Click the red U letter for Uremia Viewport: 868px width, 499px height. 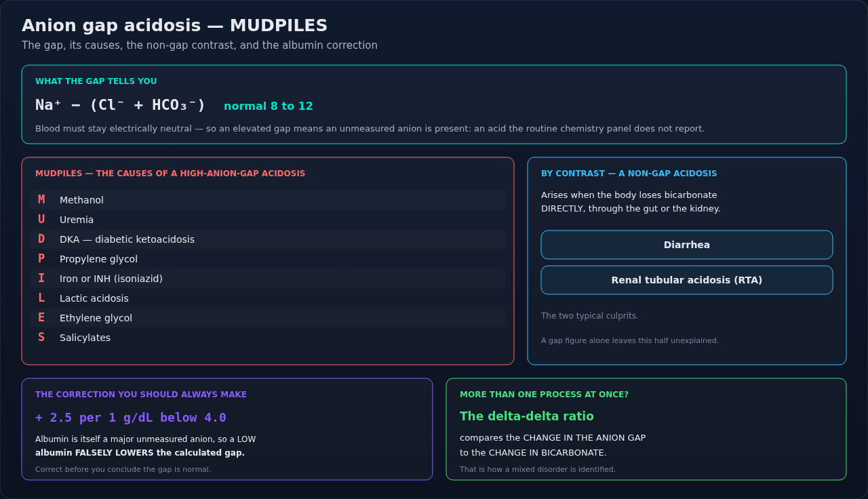[x=41, y=220]
